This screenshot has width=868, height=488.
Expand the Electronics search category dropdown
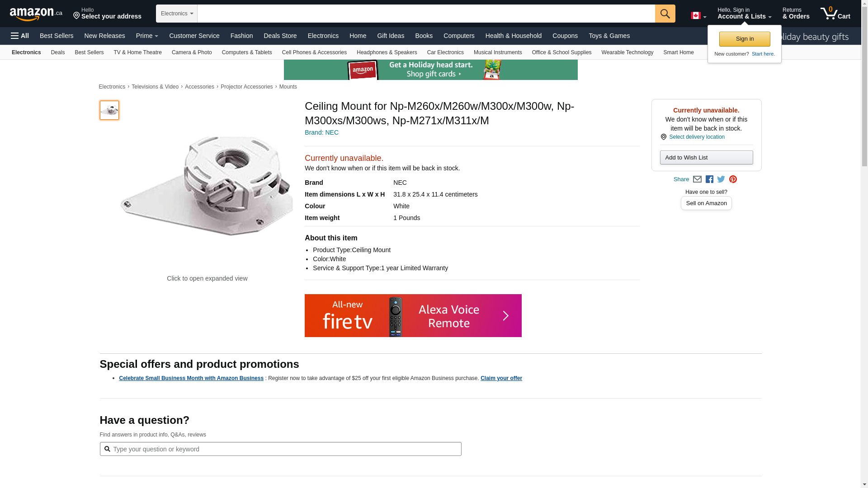(x=177, y=14)
